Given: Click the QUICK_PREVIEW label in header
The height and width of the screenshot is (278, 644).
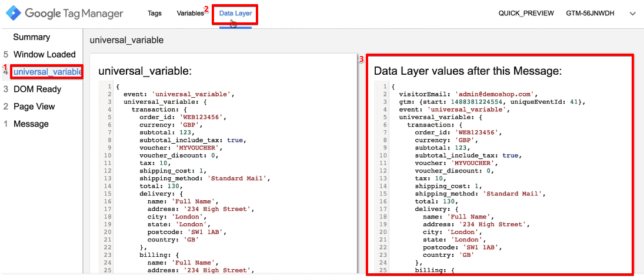Looking at the screenshot, I should pos(523,14).
